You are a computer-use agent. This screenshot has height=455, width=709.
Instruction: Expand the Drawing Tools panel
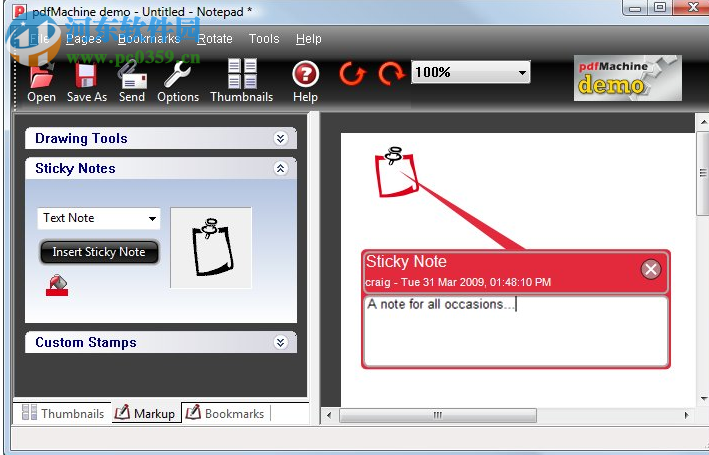point(280,138)
